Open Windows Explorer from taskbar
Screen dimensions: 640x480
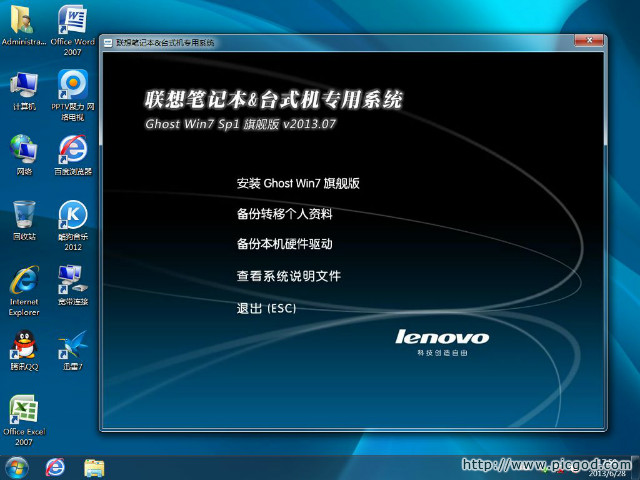coord(94,468)
